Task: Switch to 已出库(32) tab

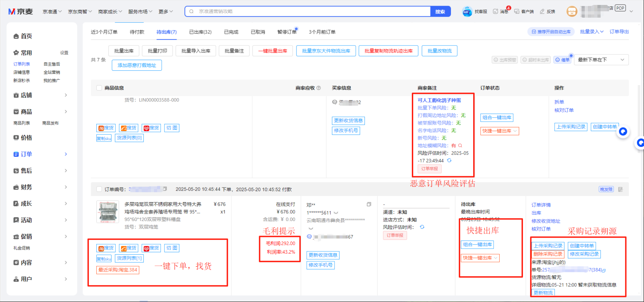Action: point(200,32)
